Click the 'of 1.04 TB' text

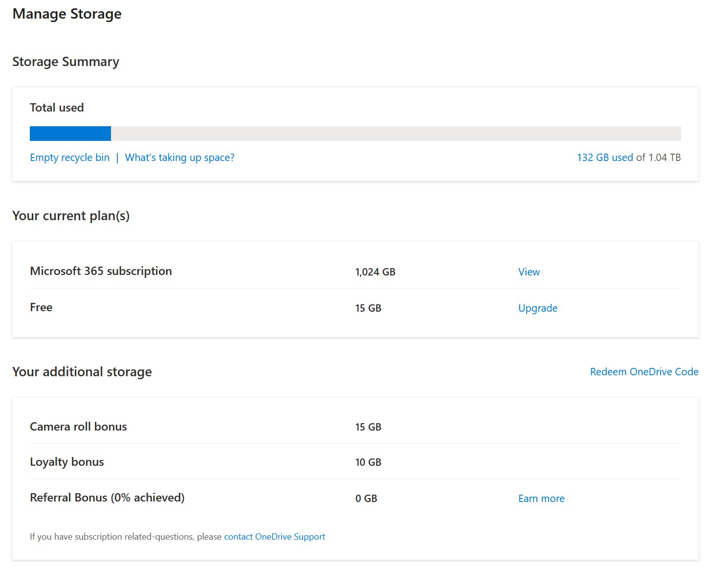[658, 158]
